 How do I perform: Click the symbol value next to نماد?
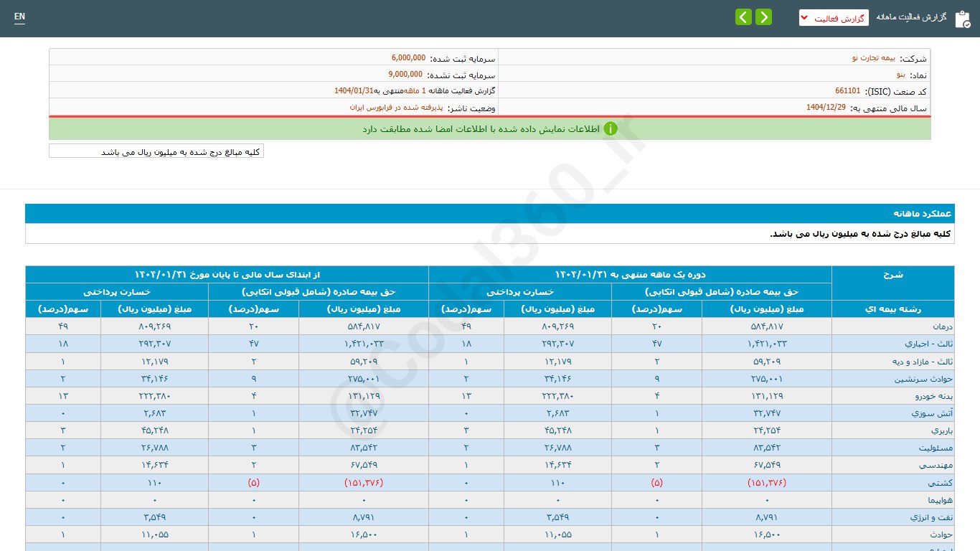[900, 75]
